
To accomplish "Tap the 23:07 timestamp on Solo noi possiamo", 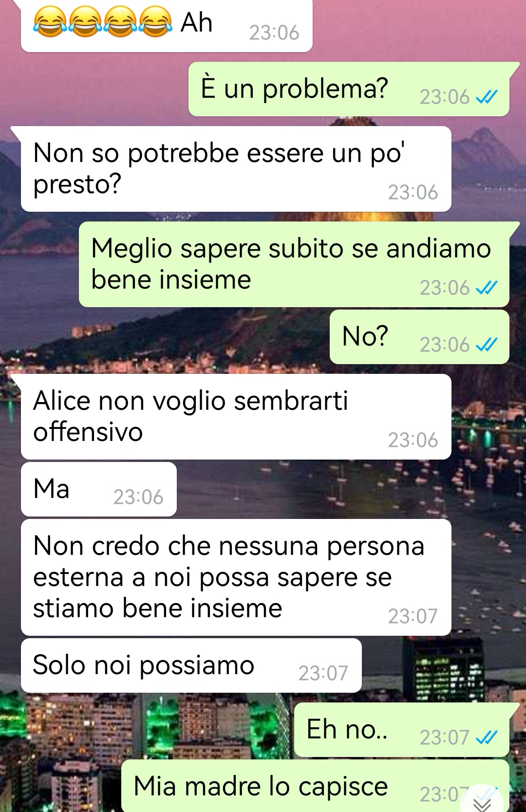I will [x=323, y=673].
